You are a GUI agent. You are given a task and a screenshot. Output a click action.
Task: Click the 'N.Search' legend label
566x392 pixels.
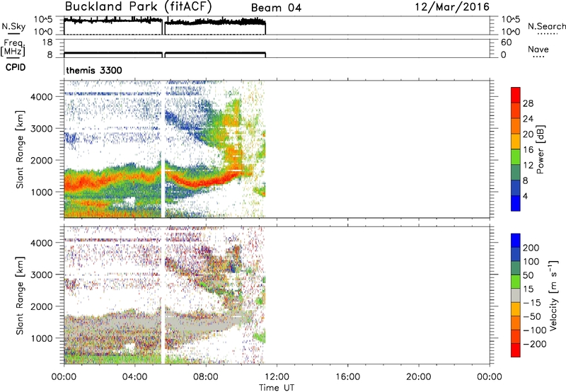point(546,26)
